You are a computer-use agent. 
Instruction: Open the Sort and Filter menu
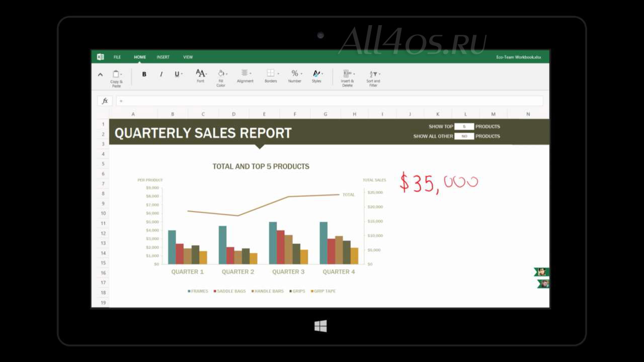(373, 78)
